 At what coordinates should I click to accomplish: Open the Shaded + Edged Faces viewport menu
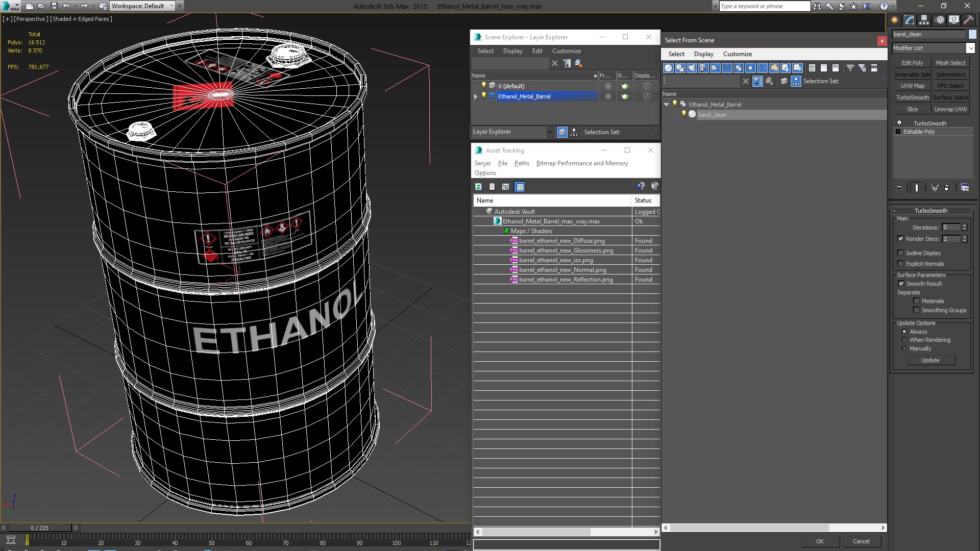(81, 19)
